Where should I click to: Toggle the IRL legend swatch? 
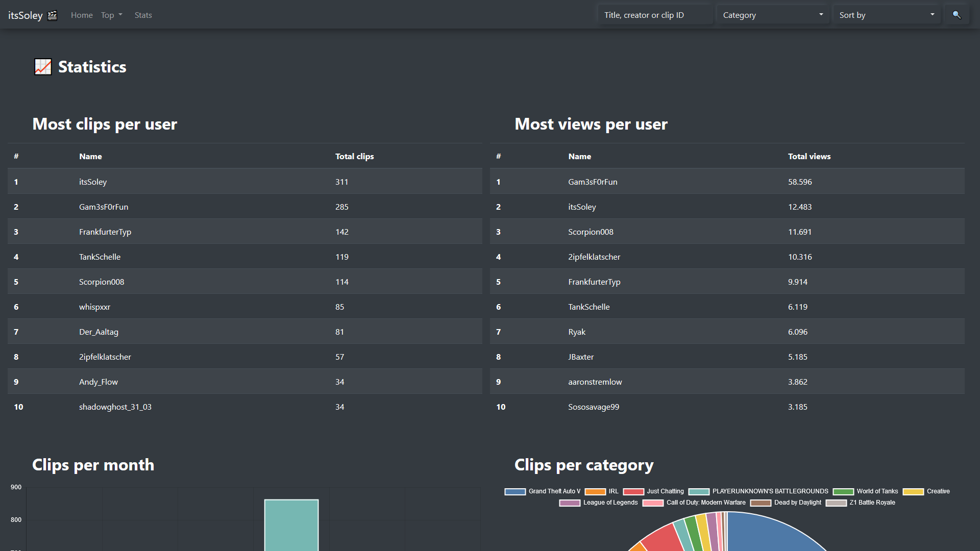(595, 491)
